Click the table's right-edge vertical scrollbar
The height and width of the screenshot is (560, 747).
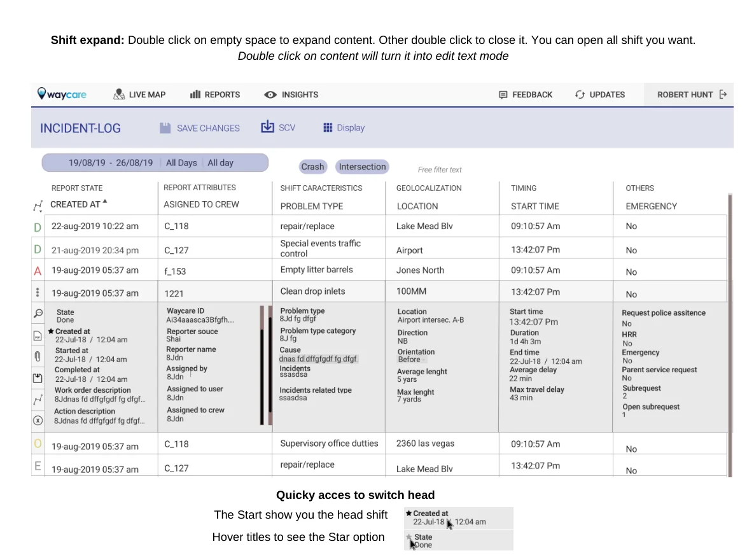[x=730, y=335]
